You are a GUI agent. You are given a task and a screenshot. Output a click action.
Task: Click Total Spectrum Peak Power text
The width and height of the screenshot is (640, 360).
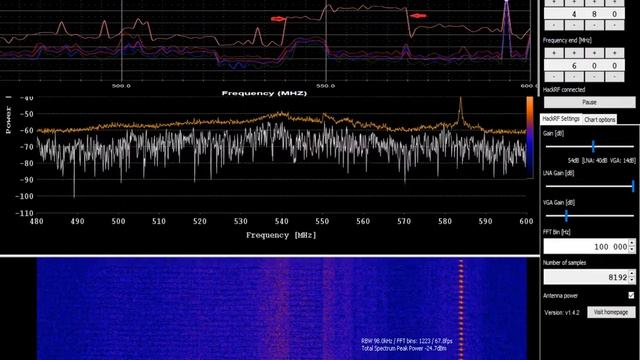click(x=404, y=349)
